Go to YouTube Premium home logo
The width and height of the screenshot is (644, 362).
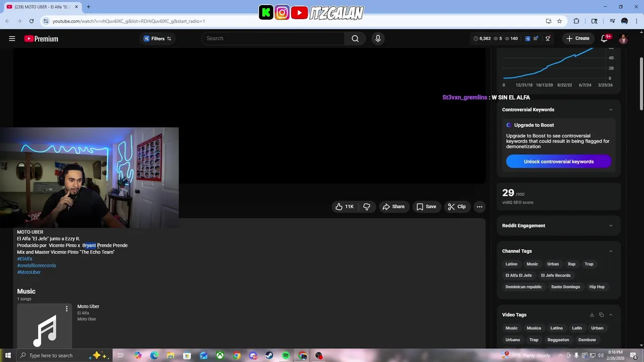click(41, 39)
